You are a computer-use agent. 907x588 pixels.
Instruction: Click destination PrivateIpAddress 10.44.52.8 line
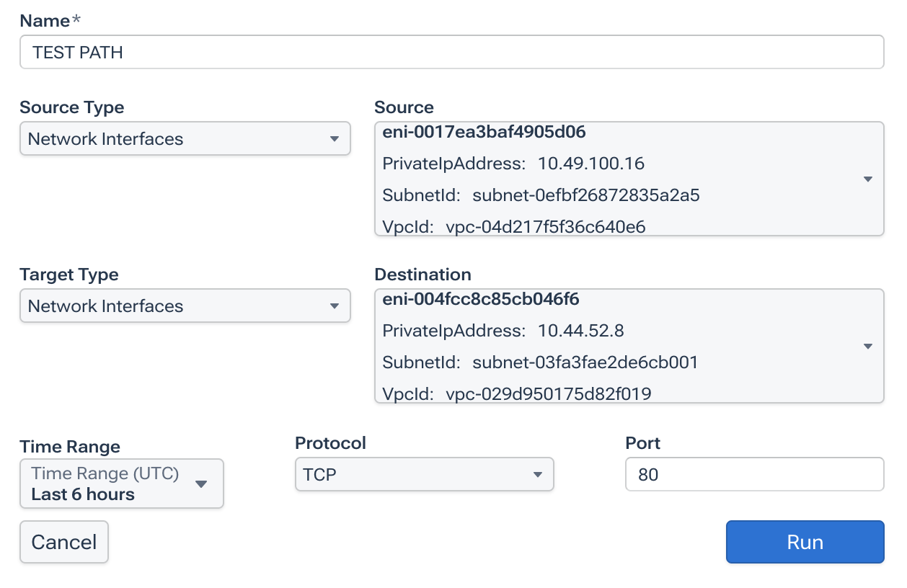[503, 331]
